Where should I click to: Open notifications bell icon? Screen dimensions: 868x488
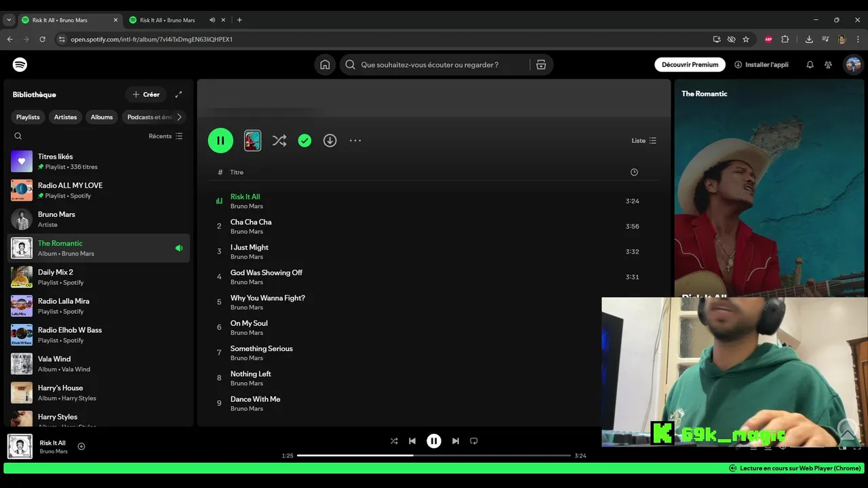[810, 65]
